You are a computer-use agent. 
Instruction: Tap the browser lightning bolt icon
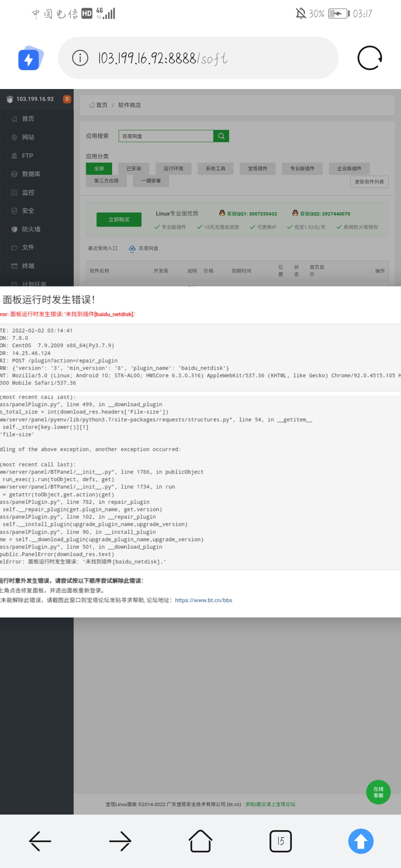pyautogui.click(x=30, y=58)
